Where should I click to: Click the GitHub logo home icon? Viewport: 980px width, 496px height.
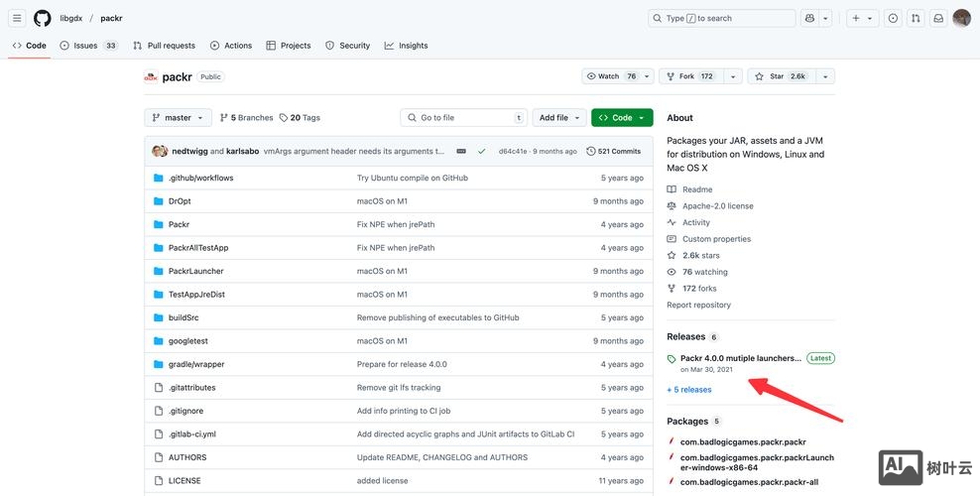click(x=42, y=18)
